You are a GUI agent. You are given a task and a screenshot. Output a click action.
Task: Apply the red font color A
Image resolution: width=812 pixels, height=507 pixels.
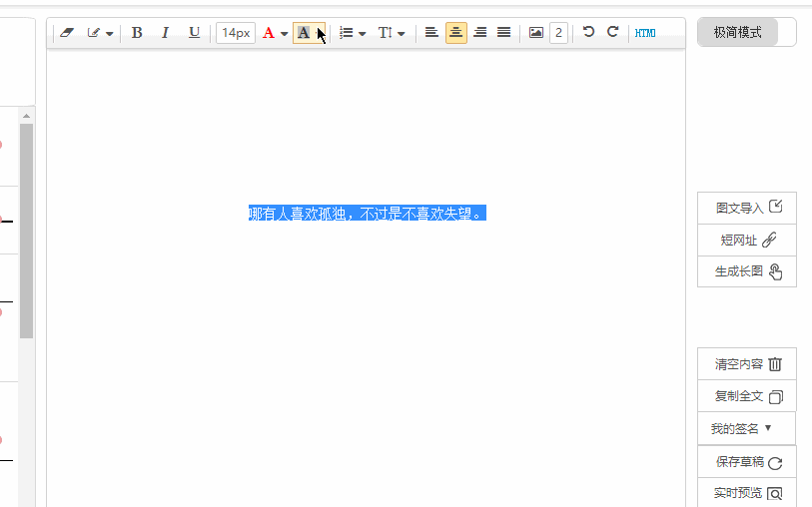269,33
